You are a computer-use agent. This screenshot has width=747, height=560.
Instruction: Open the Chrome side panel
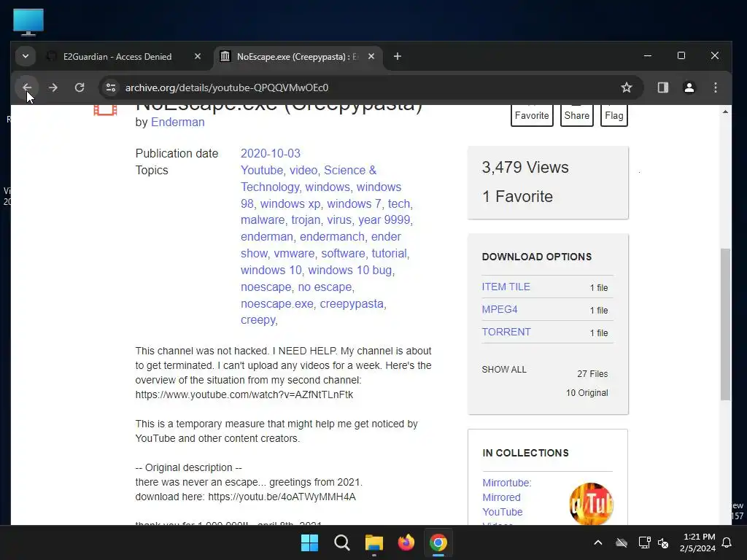click(662, 87)
